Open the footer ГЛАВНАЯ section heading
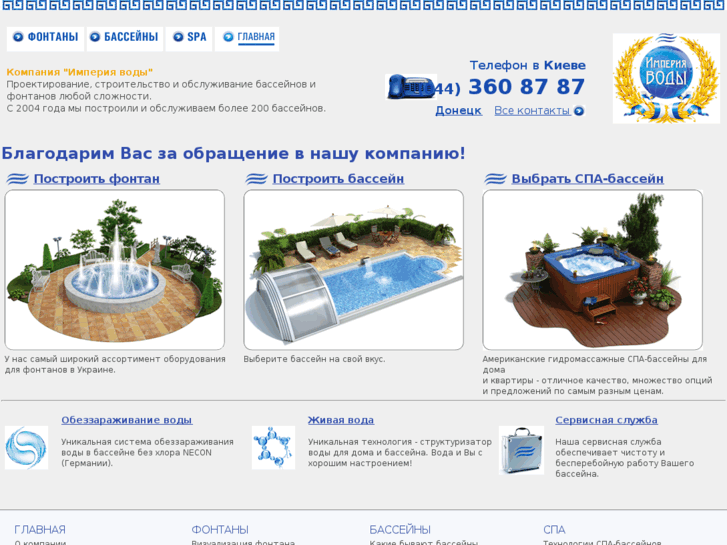The height and width of the screenshot is (545, 727). click(x=40, y=529)
